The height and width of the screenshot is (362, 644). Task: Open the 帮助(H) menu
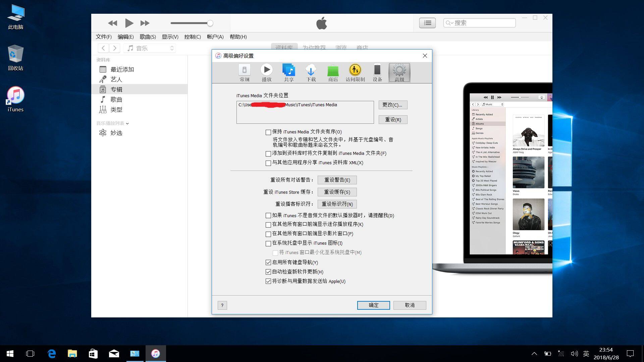238,37
